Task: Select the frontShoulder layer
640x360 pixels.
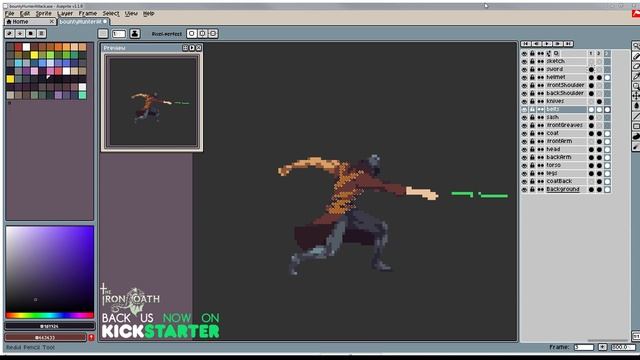Action: pos(565,85)
